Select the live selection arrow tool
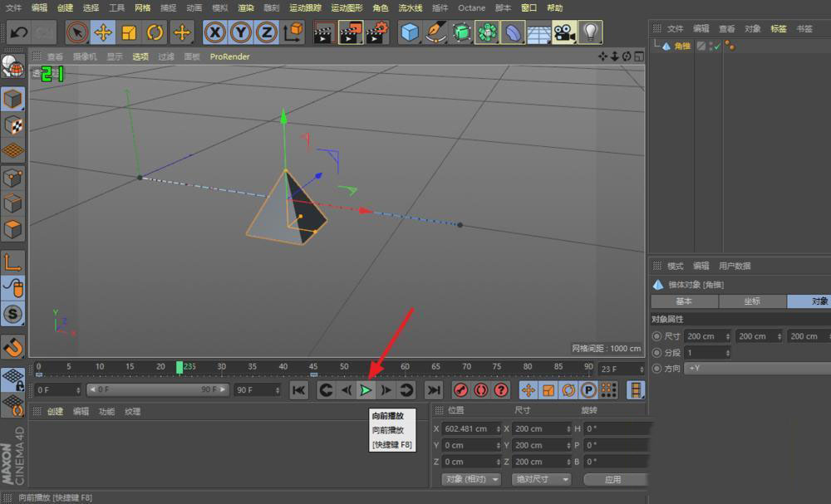The width and height of the screenshot is (831, 504). 77,33
